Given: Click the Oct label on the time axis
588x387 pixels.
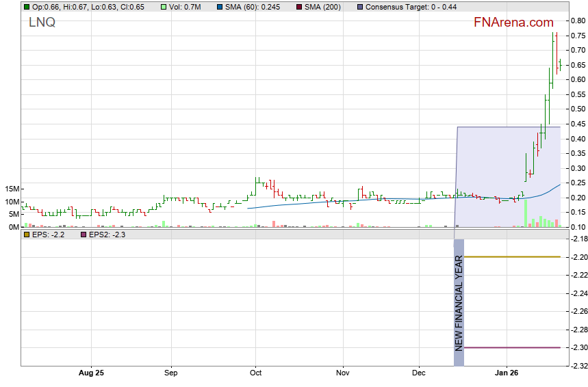Looking at the screenshot, I should pyautogui.click(x=255, y=373).
